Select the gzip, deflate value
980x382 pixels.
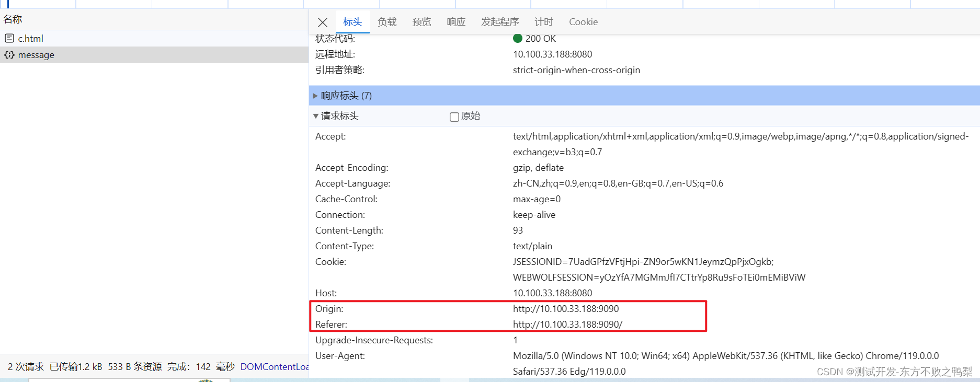click(538, 168)
